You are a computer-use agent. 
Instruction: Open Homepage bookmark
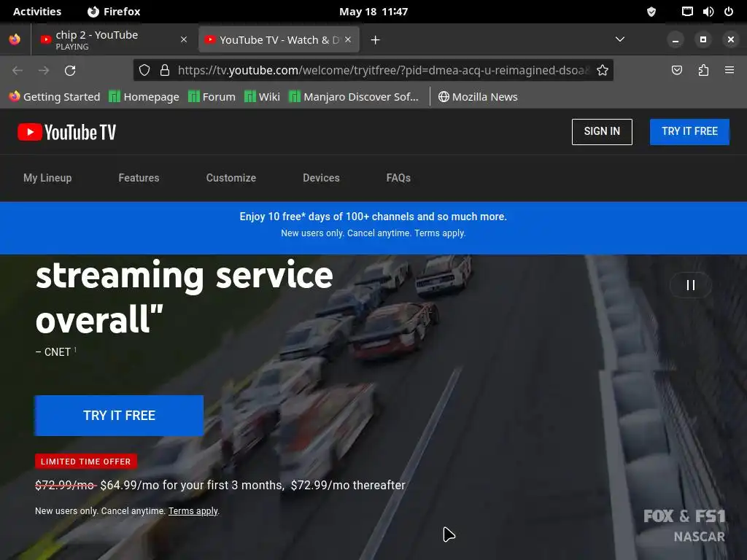[144, 97]
